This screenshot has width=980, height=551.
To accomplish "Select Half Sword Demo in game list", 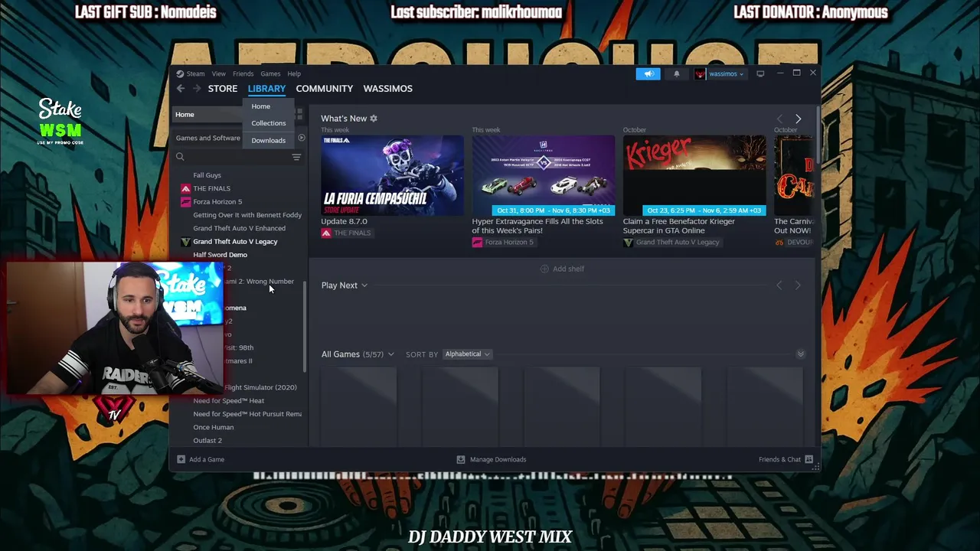I will [x=220, y=255].
